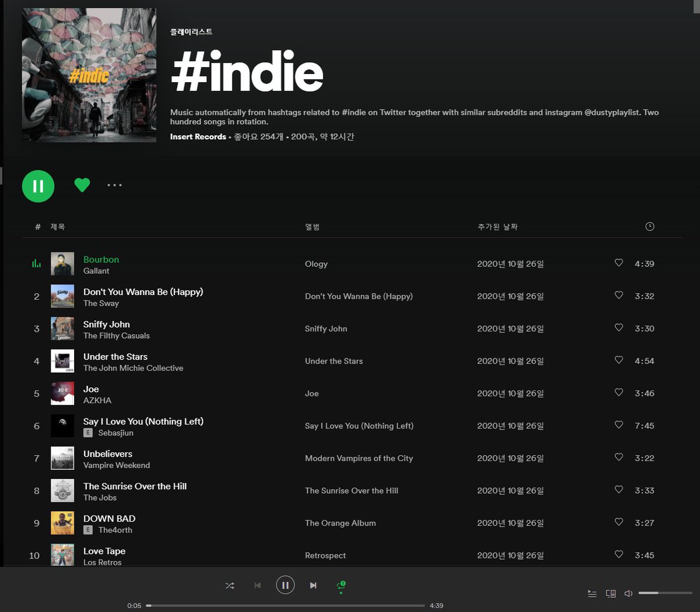Skip to next track in player bar

(x=313, y=585)
